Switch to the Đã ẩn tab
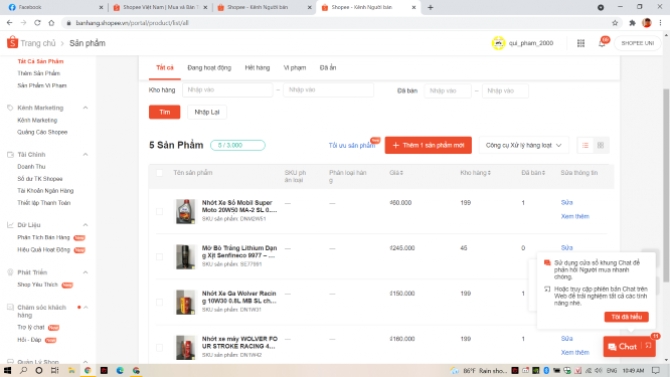Image resolution: width=670 pixels, height=377 pixels. (x=328, y=68)
